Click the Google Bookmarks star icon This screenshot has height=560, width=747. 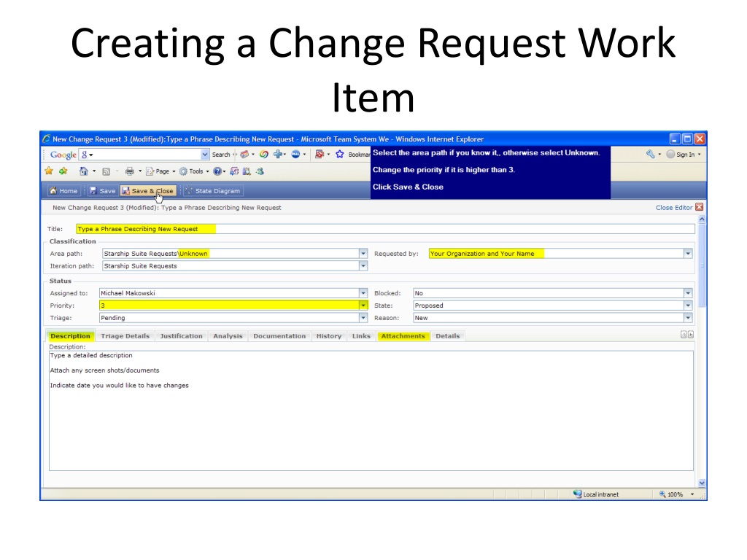coord(340,155)
